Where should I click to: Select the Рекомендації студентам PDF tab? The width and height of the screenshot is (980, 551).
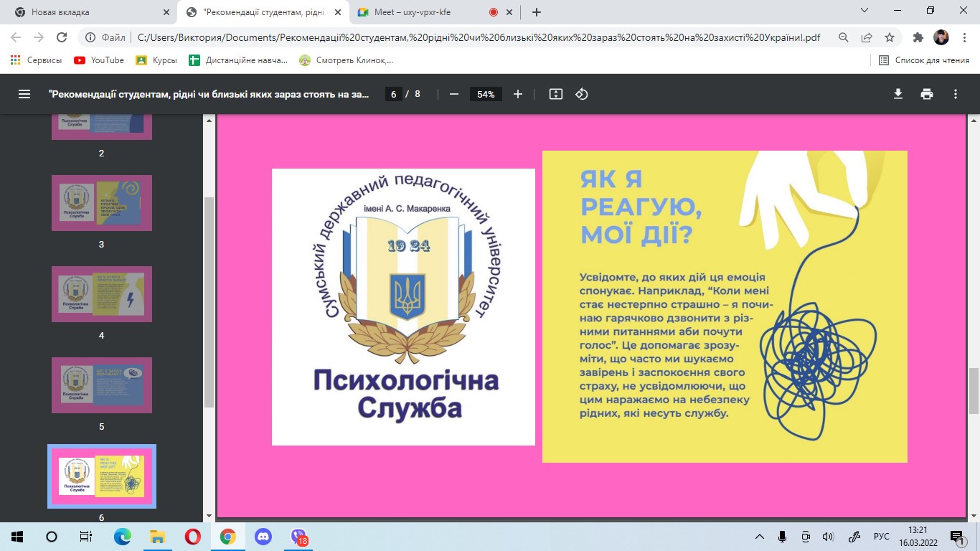pyautogui.click(x=263, y=12)
